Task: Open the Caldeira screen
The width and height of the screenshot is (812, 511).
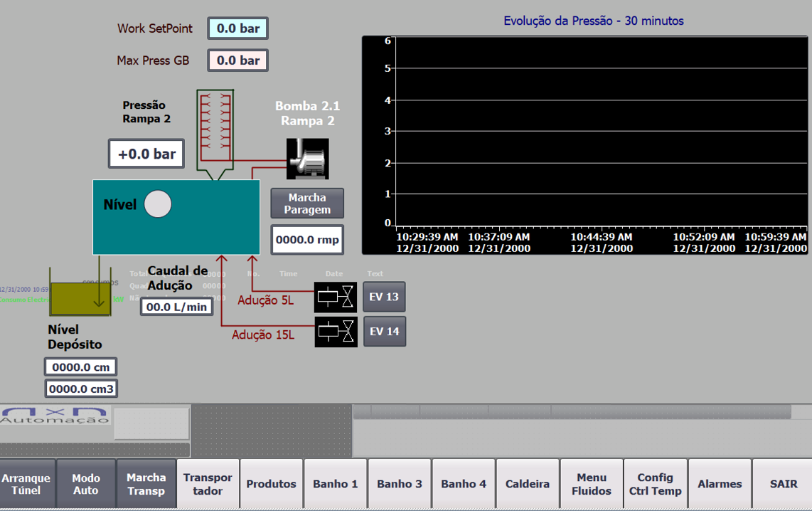Action: pos(528,484)
